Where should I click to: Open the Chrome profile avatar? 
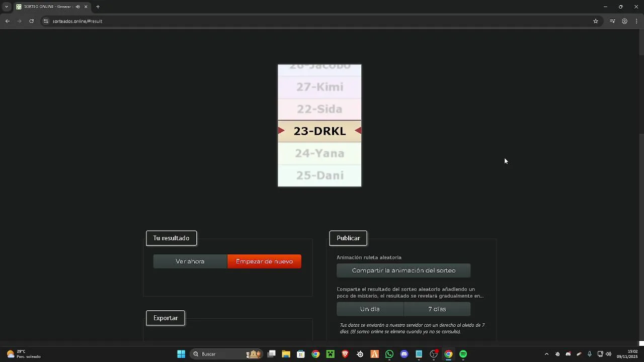(624, 21)
